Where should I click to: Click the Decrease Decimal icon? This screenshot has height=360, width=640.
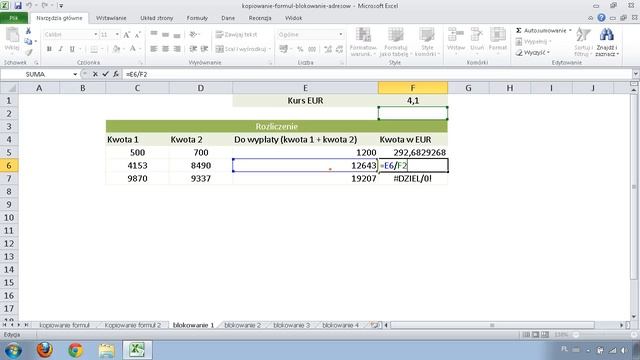[x=339, y=49]
